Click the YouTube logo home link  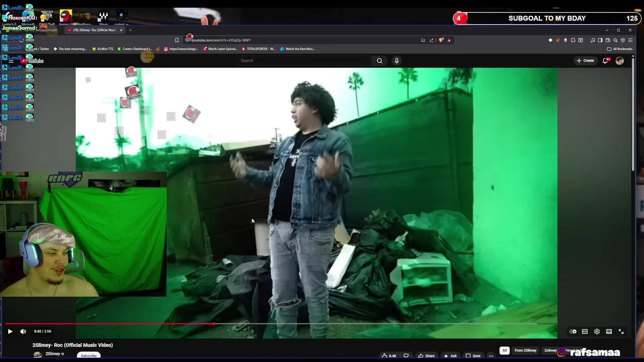(x=33, y=61)
